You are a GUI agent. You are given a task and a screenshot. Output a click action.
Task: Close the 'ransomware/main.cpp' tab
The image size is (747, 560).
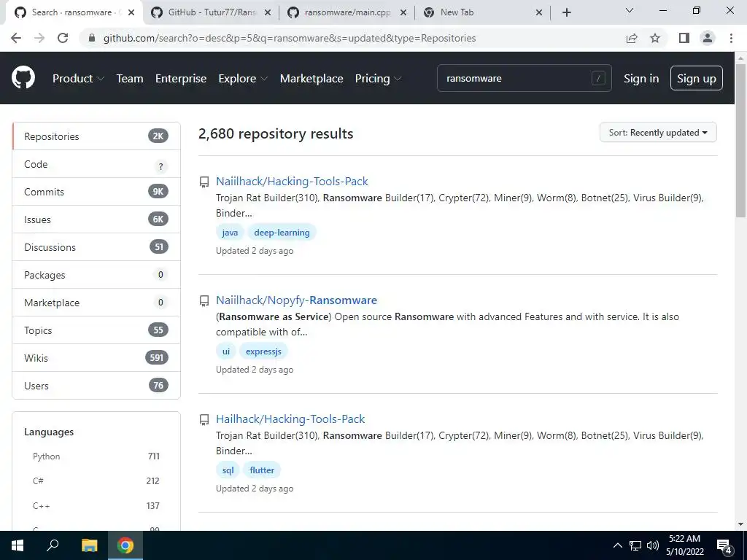(403, 12)
